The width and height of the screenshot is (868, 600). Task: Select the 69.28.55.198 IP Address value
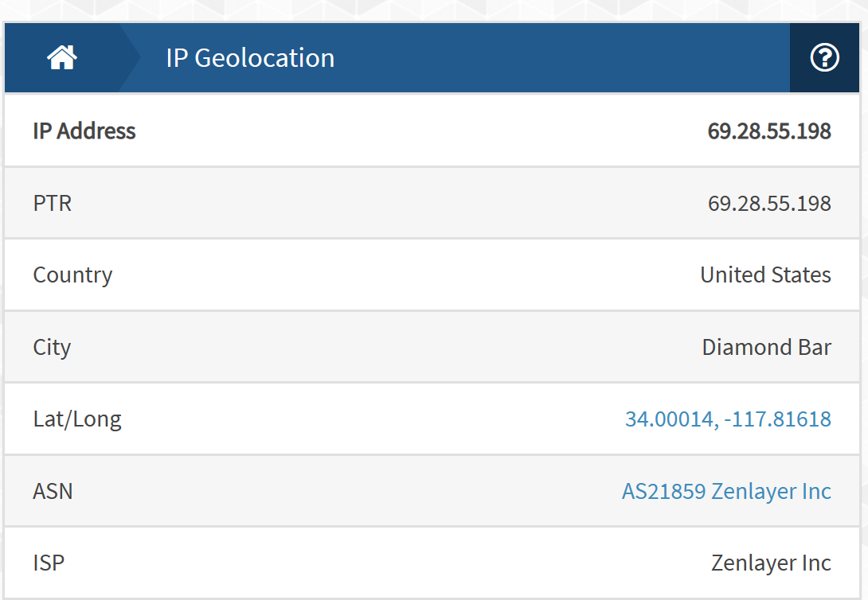point(769,131)
